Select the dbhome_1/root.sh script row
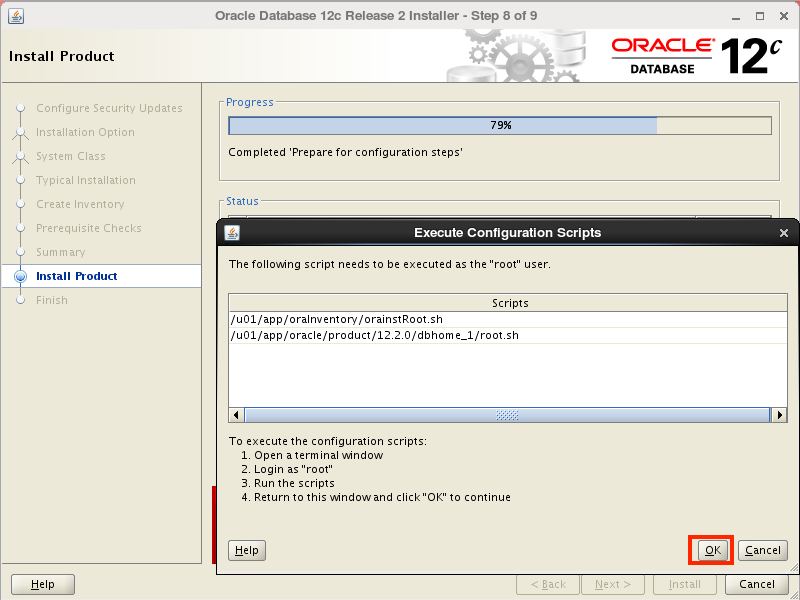 (508, 335)
